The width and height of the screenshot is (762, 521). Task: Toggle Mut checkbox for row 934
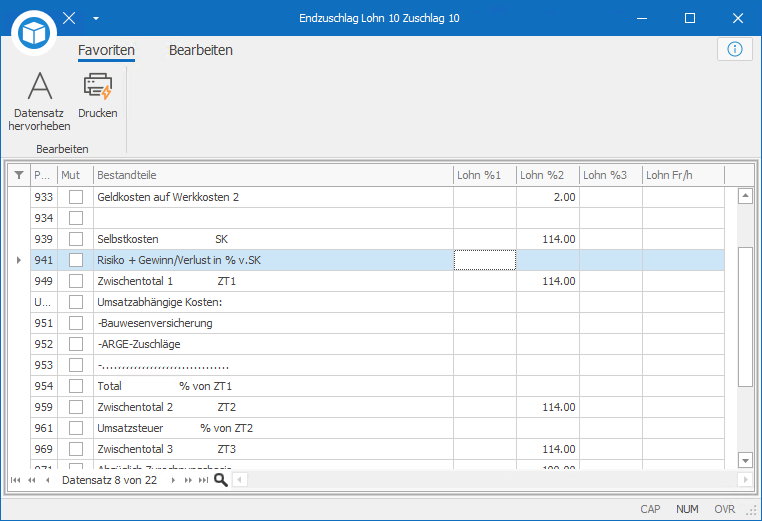[76, 218]
